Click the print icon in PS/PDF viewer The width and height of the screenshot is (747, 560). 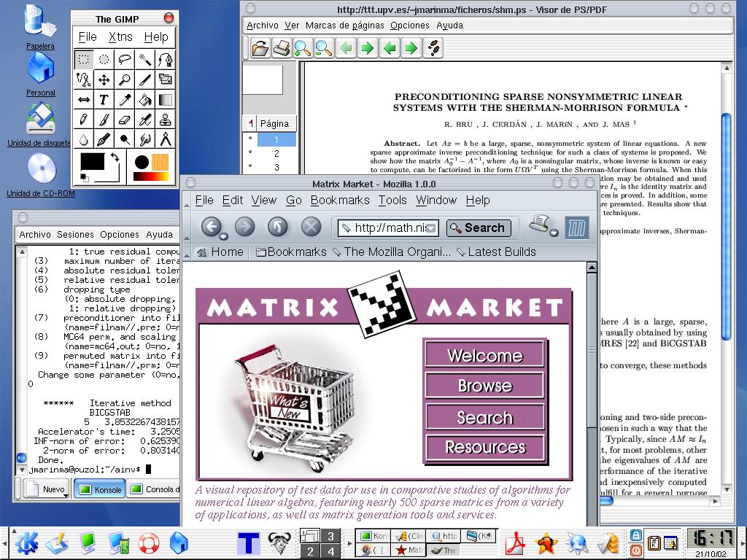(x=282, y=49)
